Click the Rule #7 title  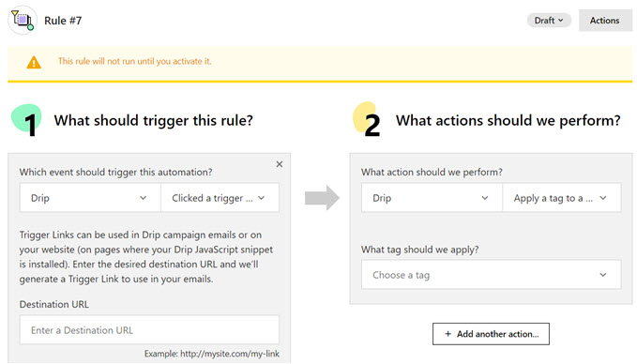point(63,21)
